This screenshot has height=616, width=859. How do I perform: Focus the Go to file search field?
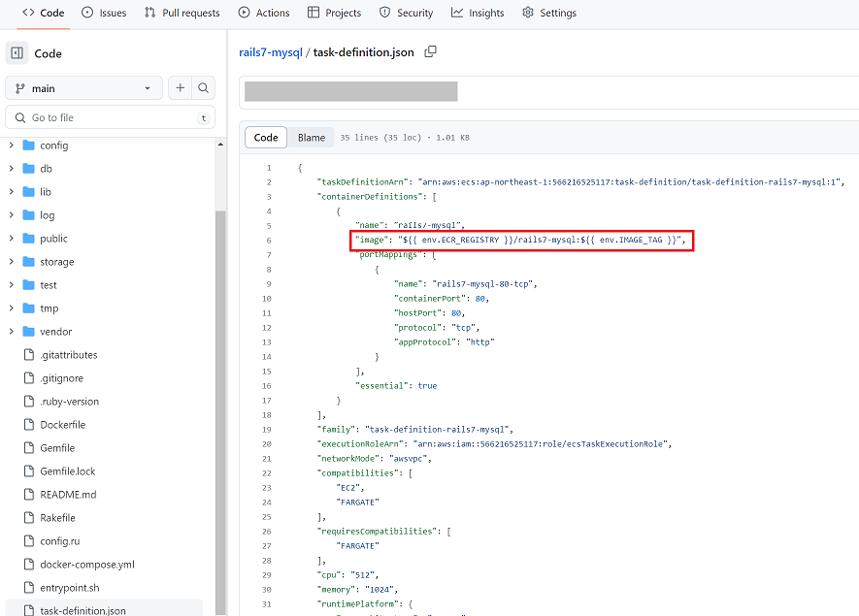point(110,117)
